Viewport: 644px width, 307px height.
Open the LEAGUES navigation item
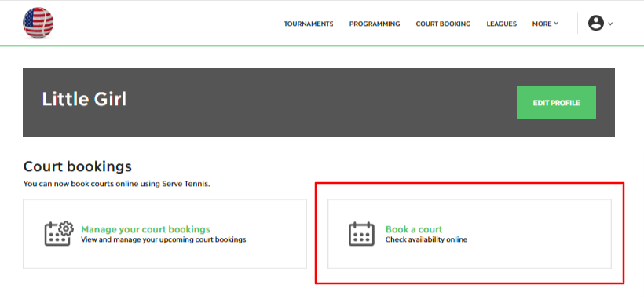[502, 24]
